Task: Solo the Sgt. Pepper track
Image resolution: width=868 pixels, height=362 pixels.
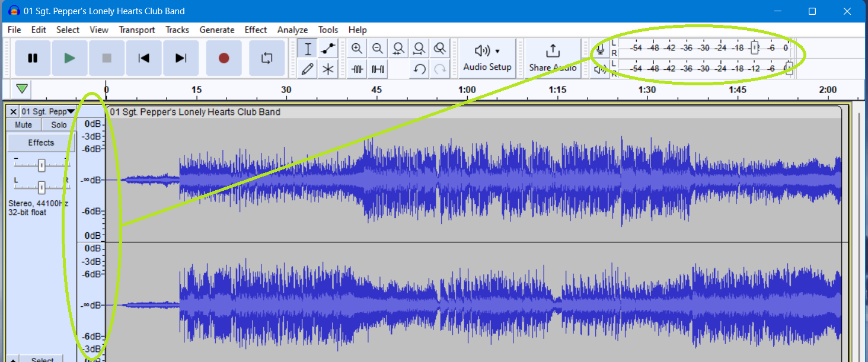Action: 58,124
